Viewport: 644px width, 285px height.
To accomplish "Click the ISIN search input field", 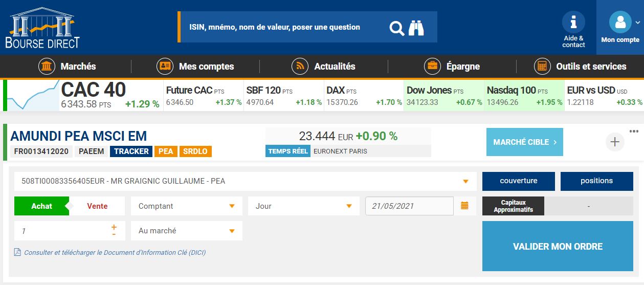I will [x=281, y=27].
